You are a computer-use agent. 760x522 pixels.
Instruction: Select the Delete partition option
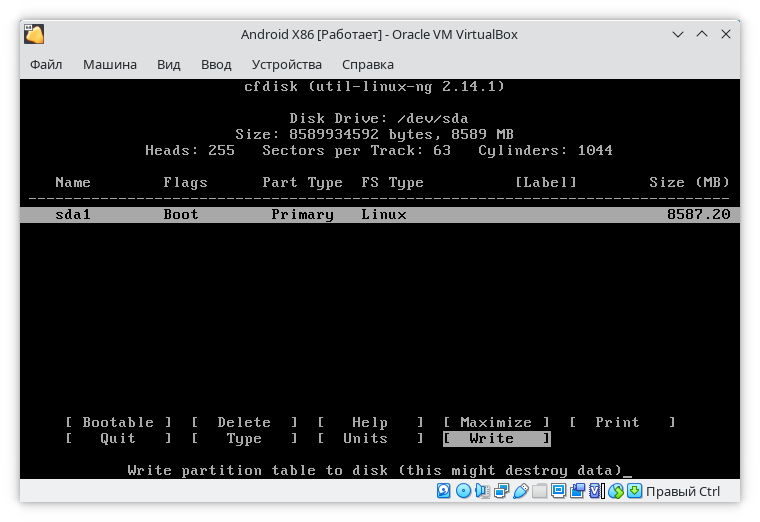click(244, 422)
